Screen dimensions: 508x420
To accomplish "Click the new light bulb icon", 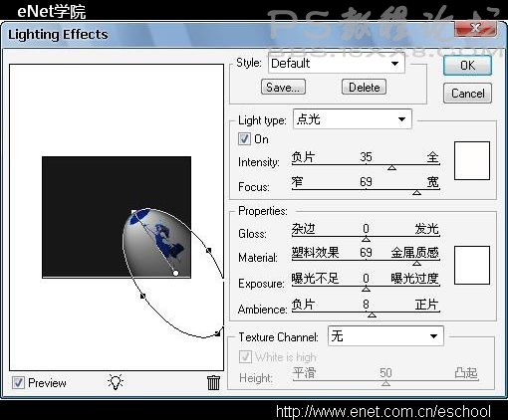I will click(116, 382).
